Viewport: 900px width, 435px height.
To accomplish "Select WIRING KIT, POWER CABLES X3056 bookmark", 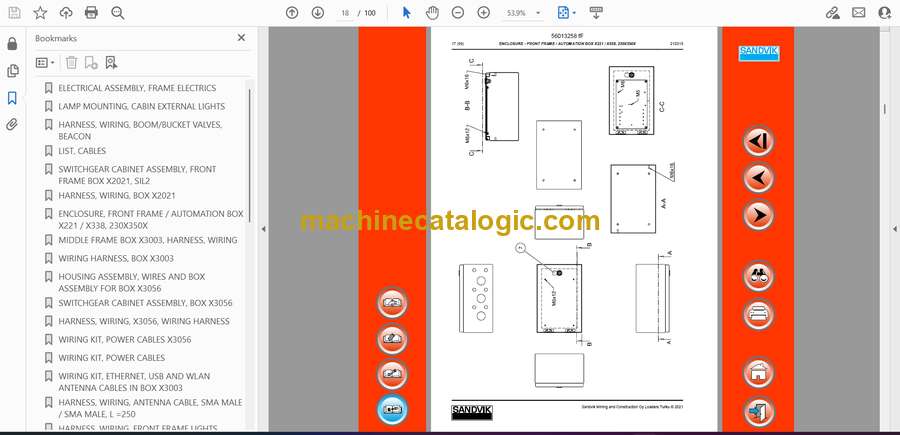I will click(x=125, y=340).
